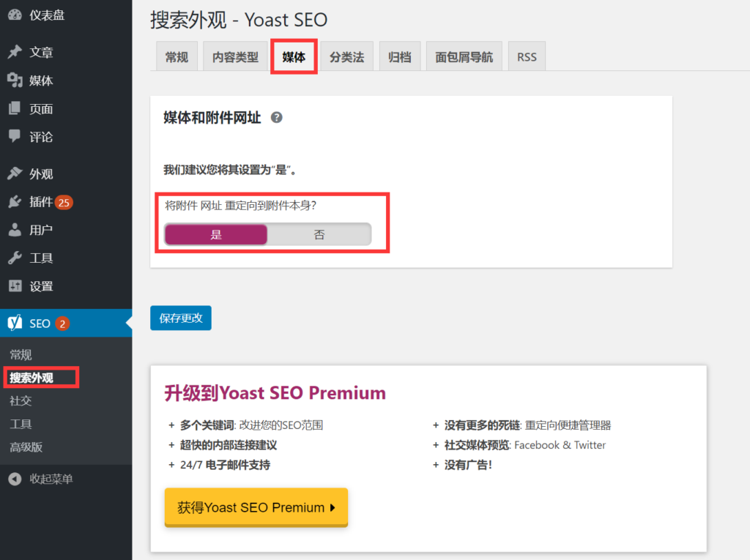Switch to the 内容类型 tab
Screen dimensions: 750x560
coord(235,57)
